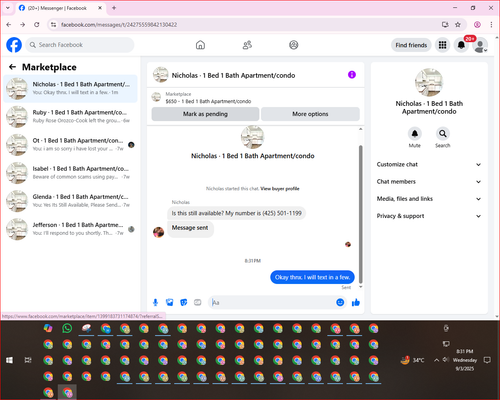500x400 pixels.
Task: Open View buyer profile link
Action: [280, 189]
